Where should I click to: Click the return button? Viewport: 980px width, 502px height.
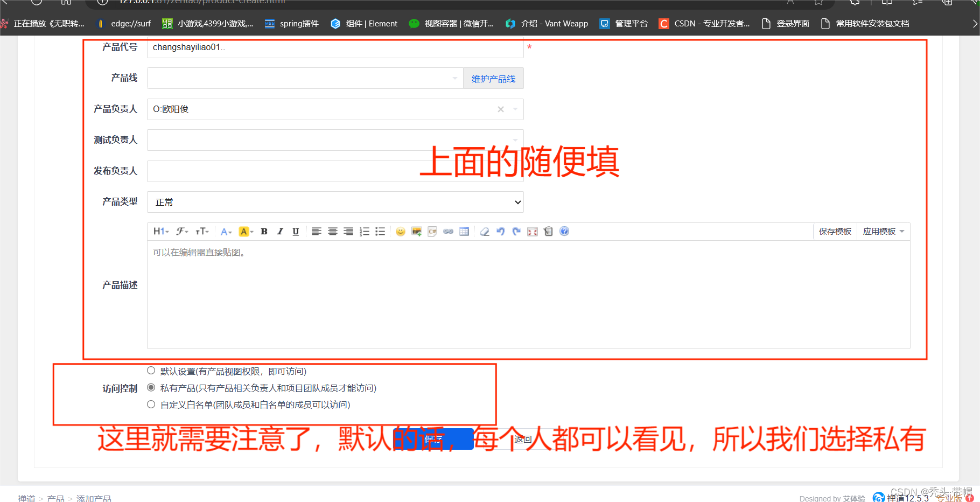(523, 439)
